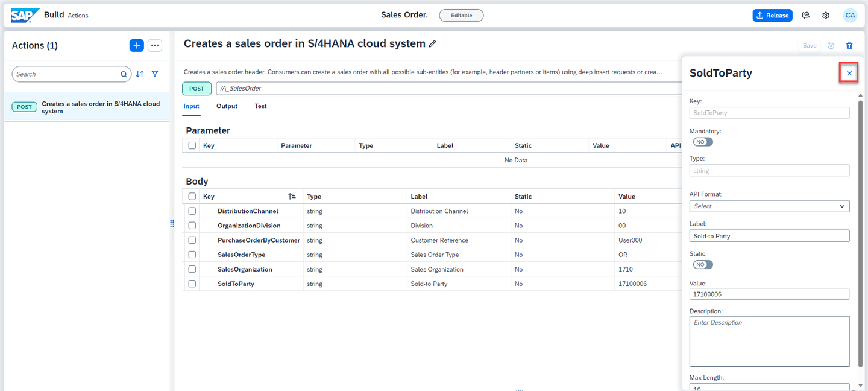Click the side panel vertical scrollbar
The image size is (868, 391).
860,232
